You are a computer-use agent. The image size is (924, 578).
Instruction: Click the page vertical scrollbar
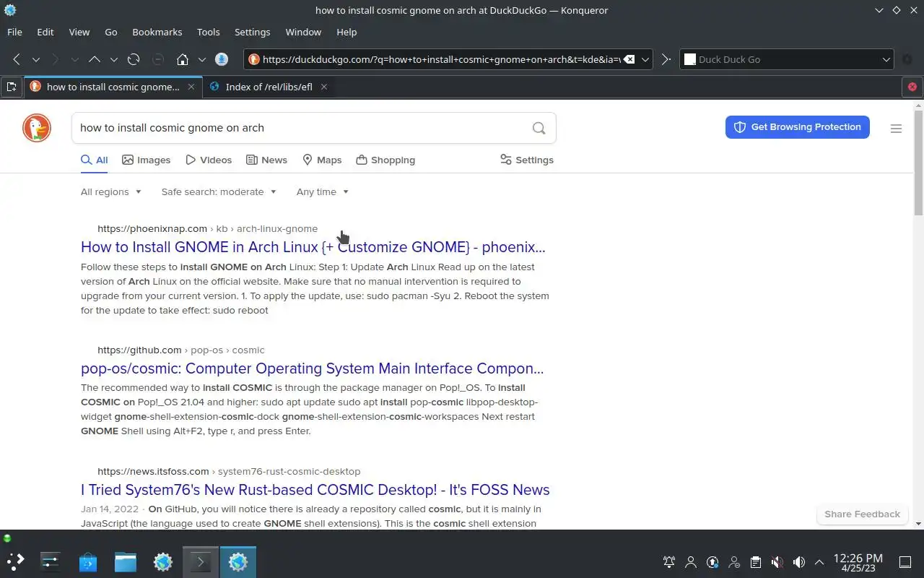918,163
